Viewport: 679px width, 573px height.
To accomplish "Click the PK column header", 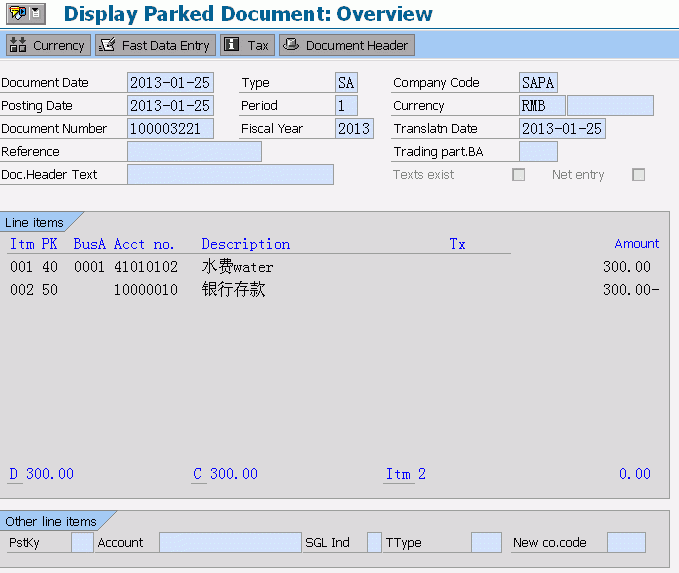I will click(49, 244).
